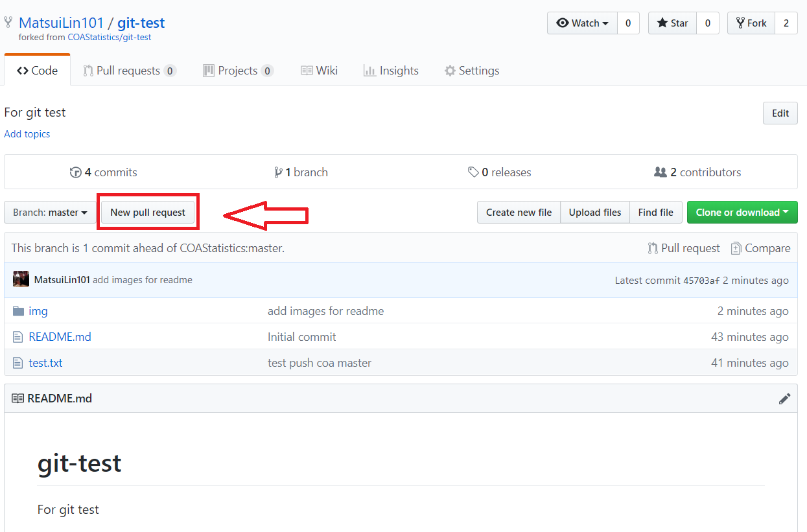The height and width of the screenshot is (532, 807).
Task: Click MatsuiLin101 author name in latest commit bar
Action: 62,280
